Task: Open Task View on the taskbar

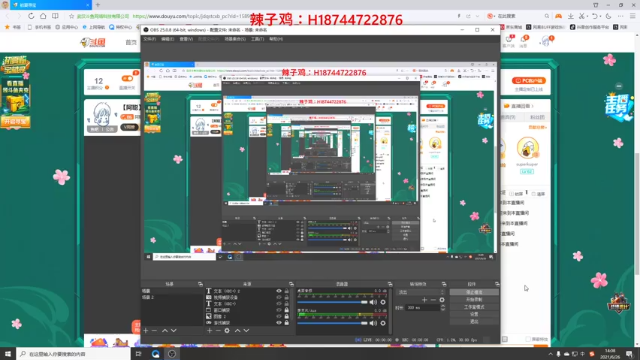Action: point(138,354)
